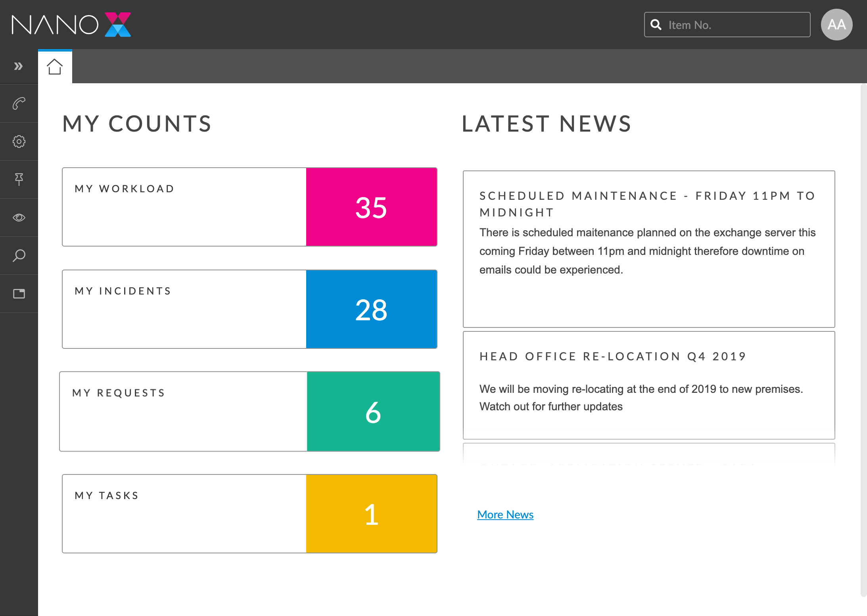Open Head Office Re-location Q4 2019 news
This screenshot has width=867, height=616.
point(649,385)
